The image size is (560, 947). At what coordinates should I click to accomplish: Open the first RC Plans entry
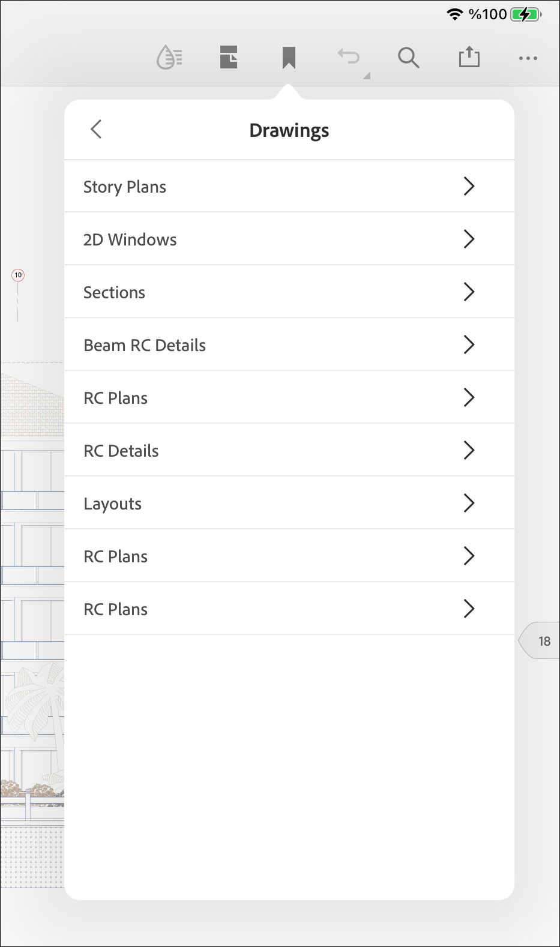click(116, 398)
